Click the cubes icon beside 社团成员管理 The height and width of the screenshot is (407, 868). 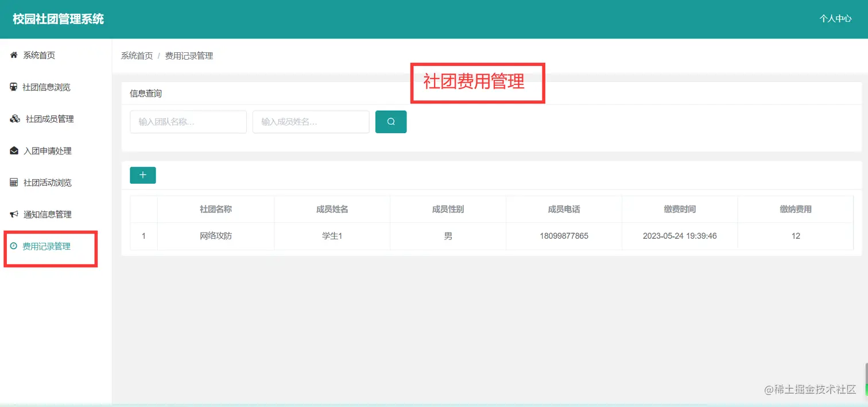tap(15, 119)
